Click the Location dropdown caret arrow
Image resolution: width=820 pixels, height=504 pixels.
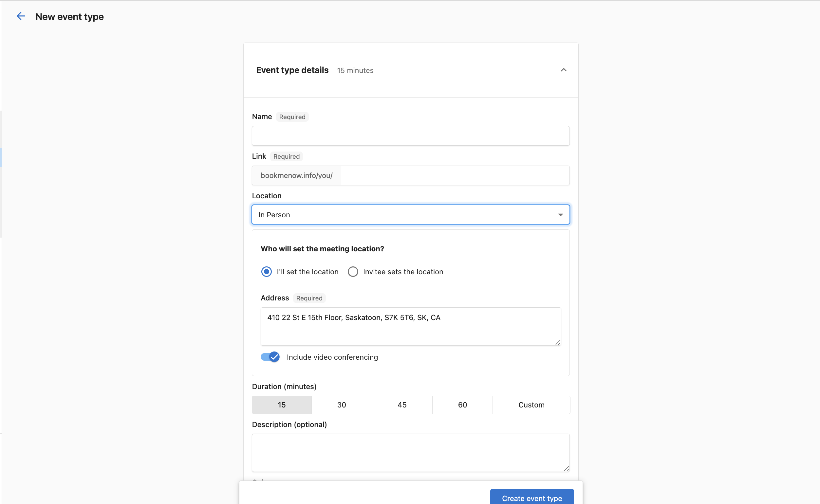pos(560,215)
